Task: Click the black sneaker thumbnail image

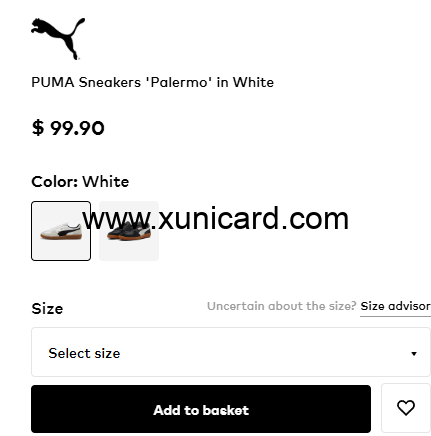Action: click(x=129, y=231)
